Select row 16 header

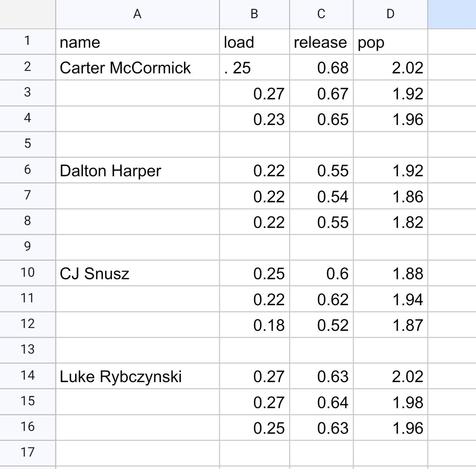pos(27,427)
